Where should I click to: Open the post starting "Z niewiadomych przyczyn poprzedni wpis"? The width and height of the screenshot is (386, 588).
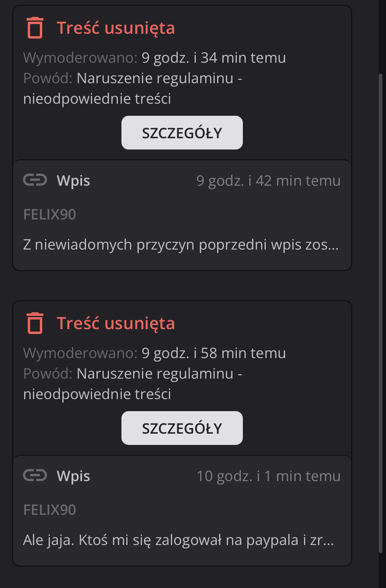coord(181,245)
